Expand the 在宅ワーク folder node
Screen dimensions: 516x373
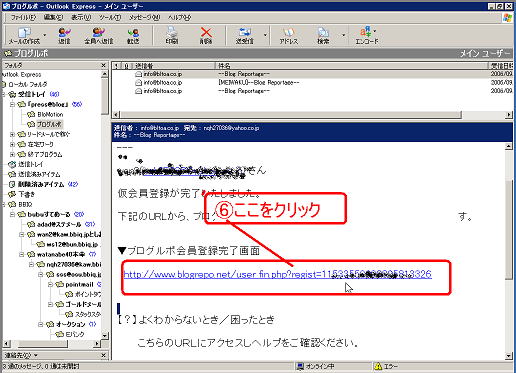point(12,144)
